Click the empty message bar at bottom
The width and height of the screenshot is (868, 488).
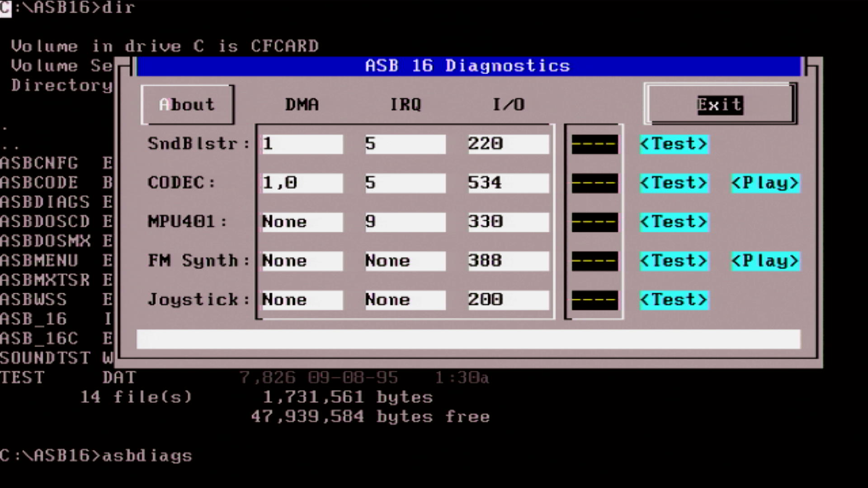[x=468, y=339]
